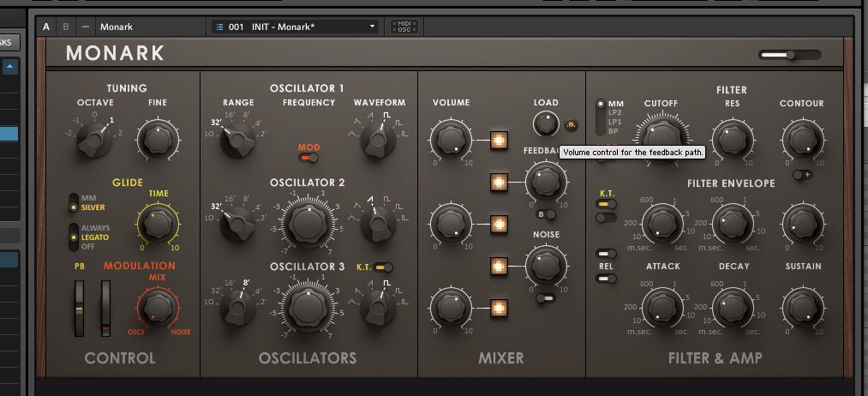
Task: Click the PB pitch bend wheel
Action: tap(79, 308)
